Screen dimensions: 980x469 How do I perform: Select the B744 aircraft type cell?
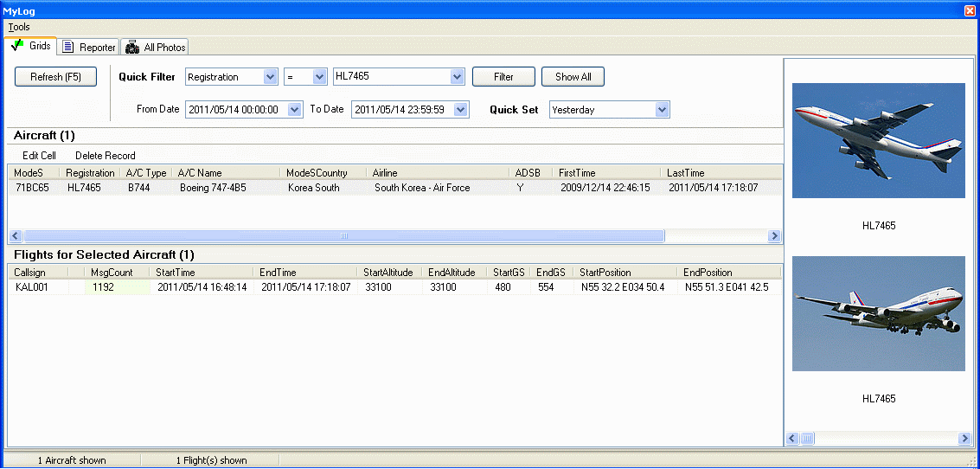[145, 188]
